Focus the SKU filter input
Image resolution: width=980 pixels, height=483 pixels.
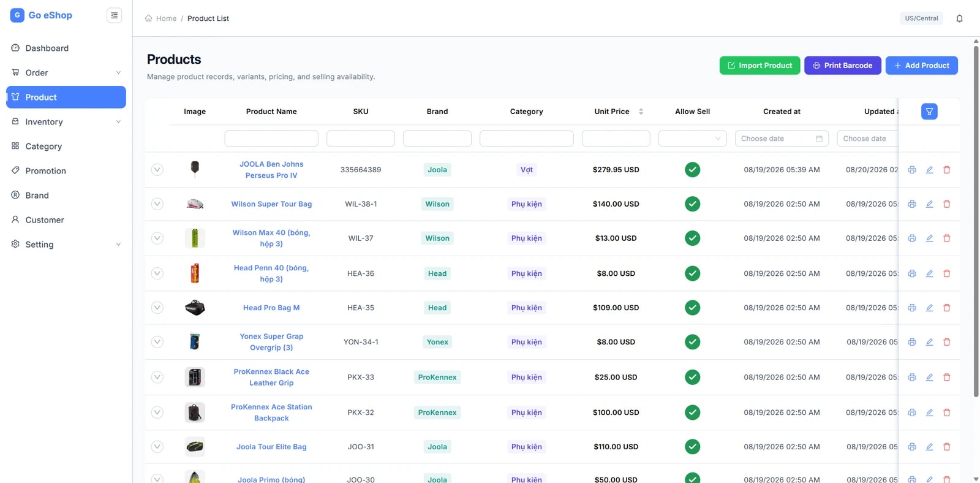coord(361,139)
